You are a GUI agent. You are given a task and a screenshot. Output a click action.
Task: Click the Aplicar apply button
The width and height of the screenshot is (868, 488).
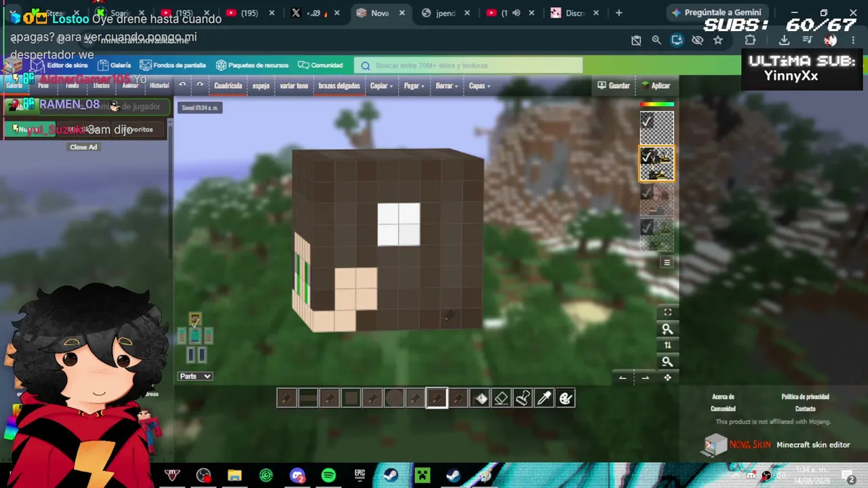[x=656, y=85]
